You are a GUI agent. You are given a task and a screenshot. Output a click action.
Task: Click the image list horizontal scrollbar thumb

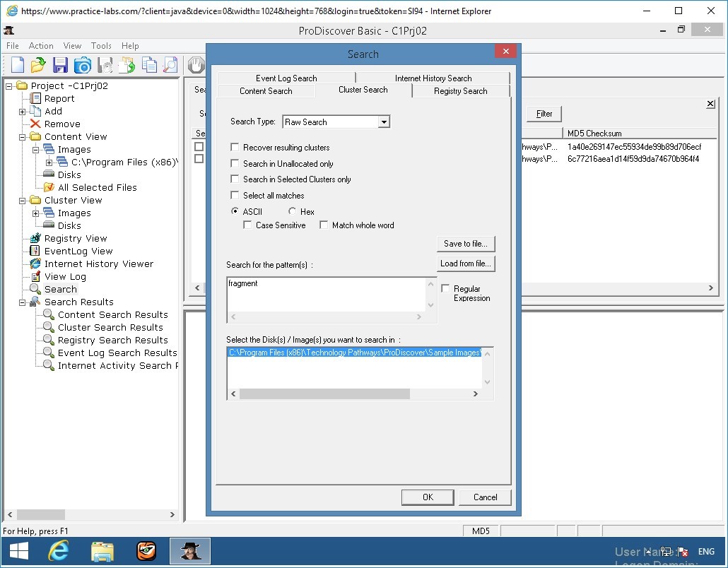click(x=324, y=394)
